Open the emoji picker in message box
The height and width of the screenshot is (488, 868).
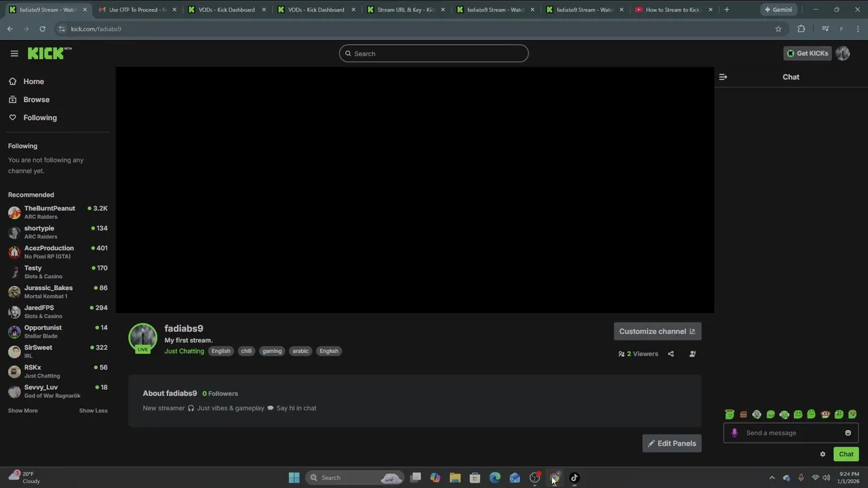(848, 433)
